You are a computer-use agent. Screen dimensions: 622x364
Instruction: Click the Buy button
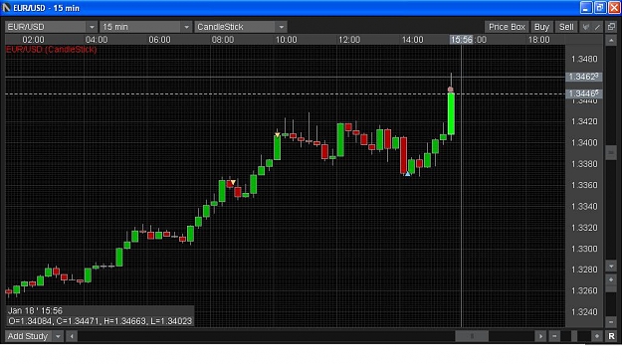[x=541, y=27]
